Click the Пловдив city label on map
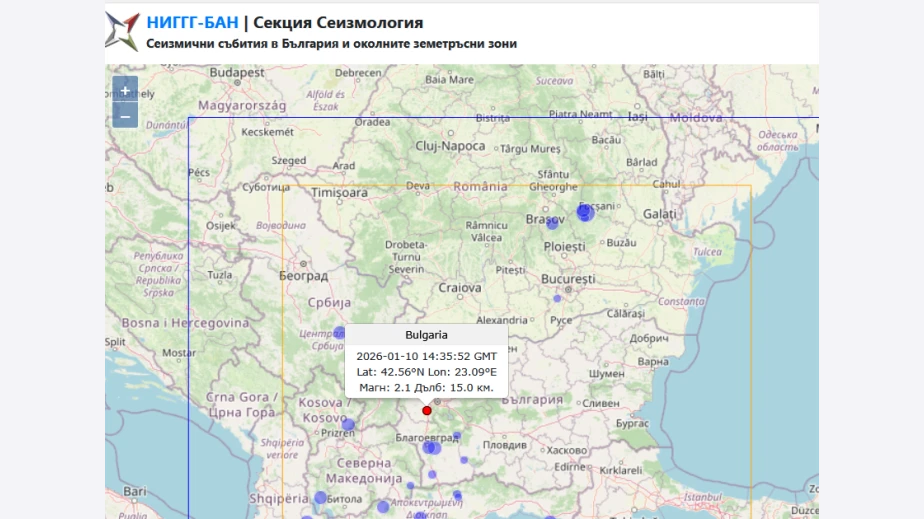 (502, 444)
